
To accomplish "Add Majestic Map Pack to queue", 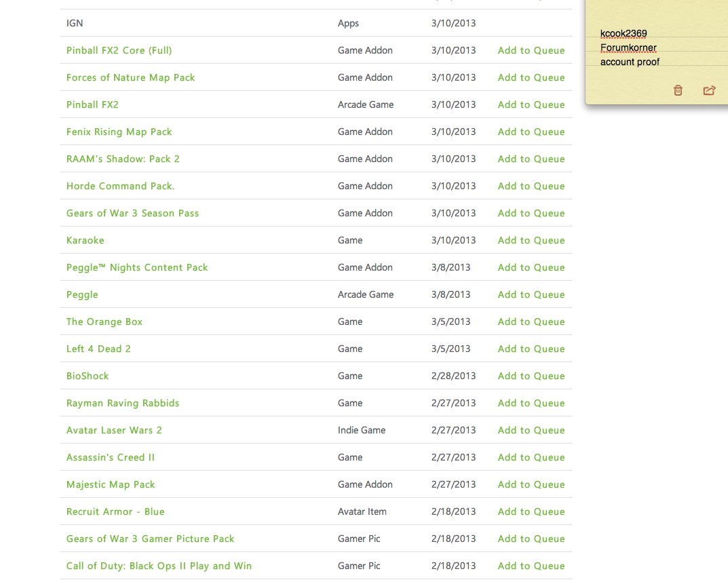I will (531, 485).
